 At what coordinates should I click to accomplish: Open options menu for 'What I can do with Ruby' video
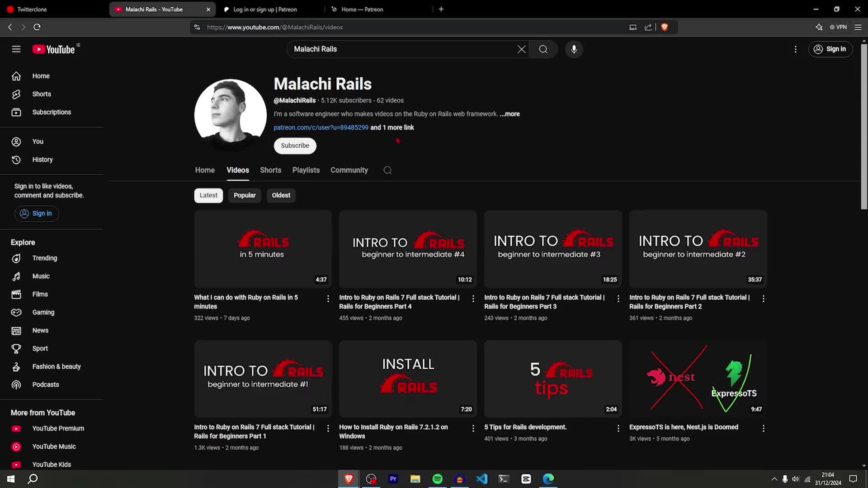tap(328, 299)
